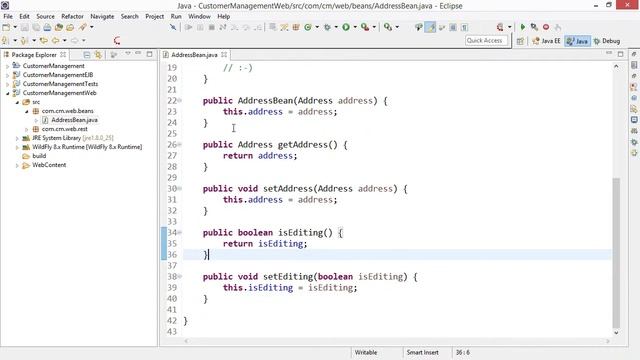The image size is (640, 360).
Task: Click the Open Perspective icon
Action: pyautogui.click(x=520, y=41)
